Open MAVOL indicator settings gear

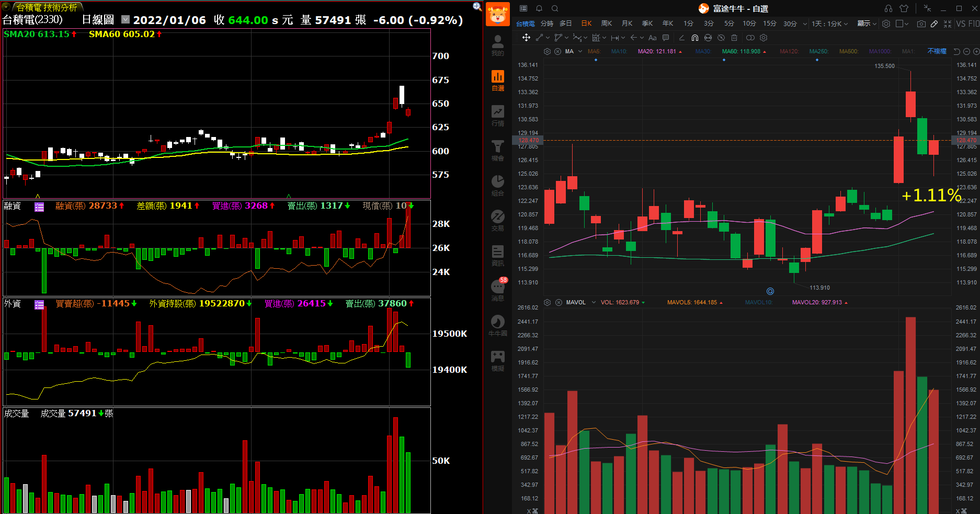[547, 302]
